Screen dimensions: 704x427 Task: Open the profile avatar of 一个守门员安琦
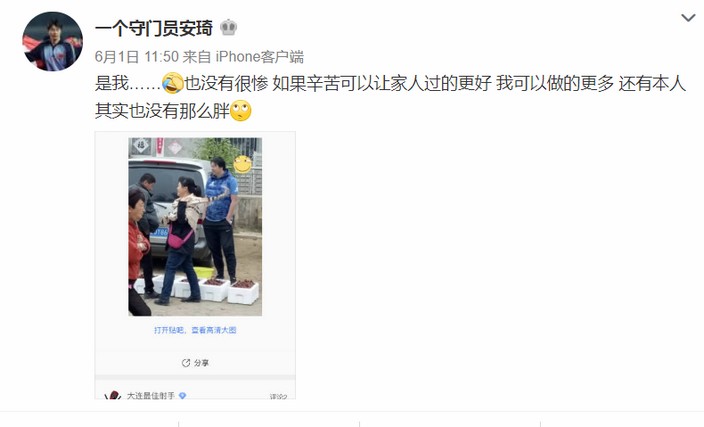click(53, 42)
